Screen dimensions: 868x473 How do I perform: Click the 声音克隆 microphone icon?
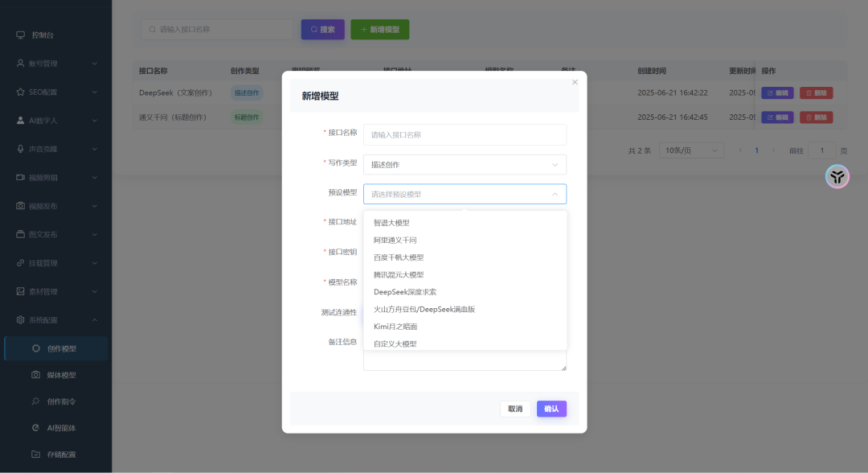[21, 149]
